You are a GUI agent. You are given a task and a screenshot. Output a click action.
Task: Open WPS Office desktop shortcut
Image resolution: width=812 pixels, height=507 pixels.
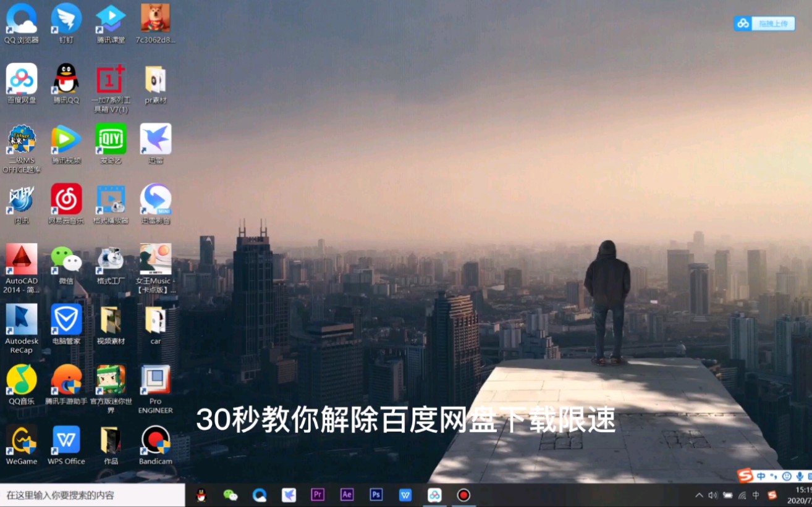pos(66,445)
